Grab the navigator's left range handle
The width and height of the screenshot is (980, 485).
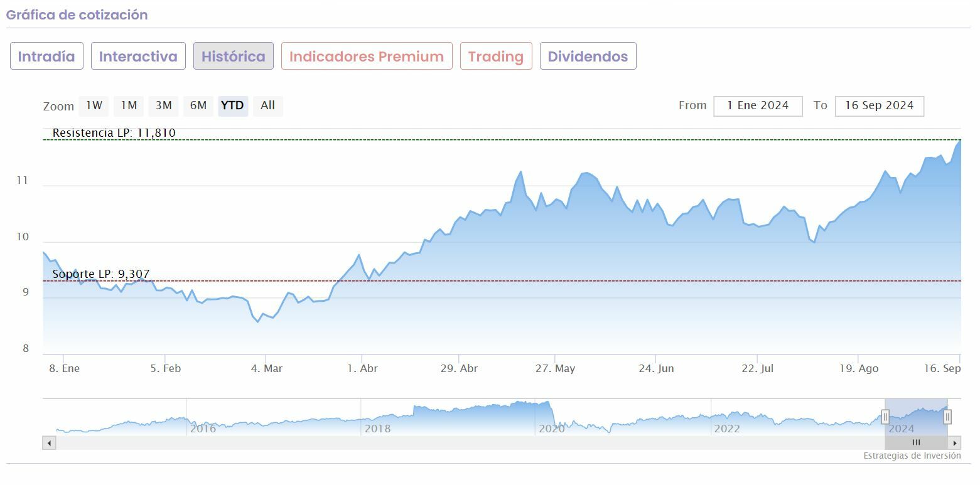(885, 417)
